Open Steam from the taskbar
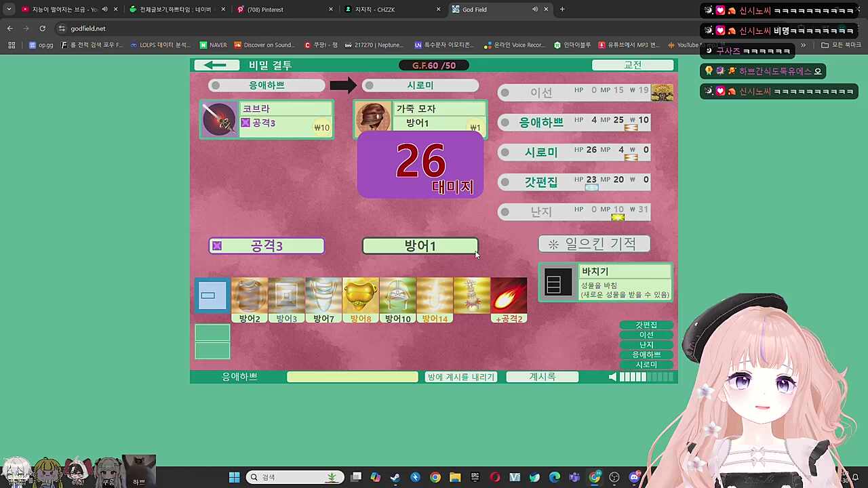This screenshot has width=868, height=488. 395,477
